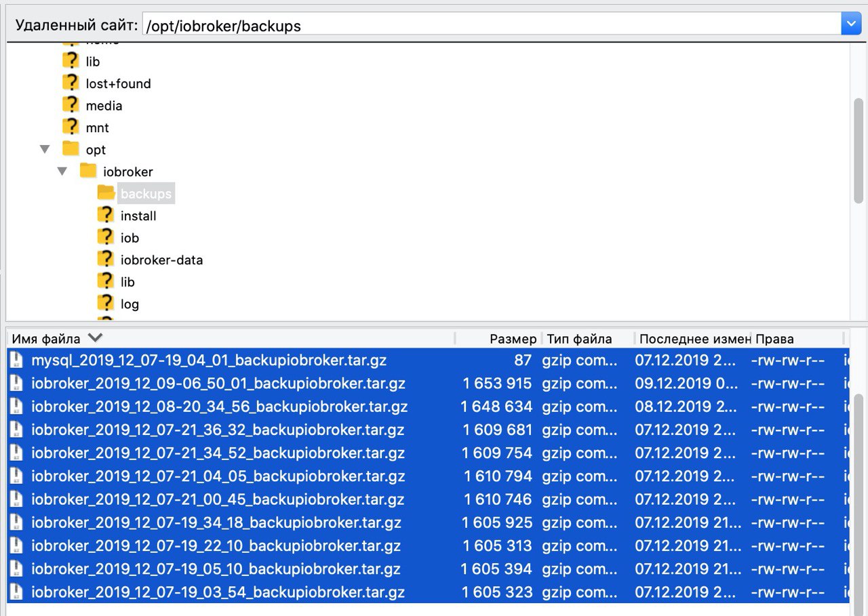Select the log tree entry
This screenshot has height=616, width=868.
(x=130, y=304)
